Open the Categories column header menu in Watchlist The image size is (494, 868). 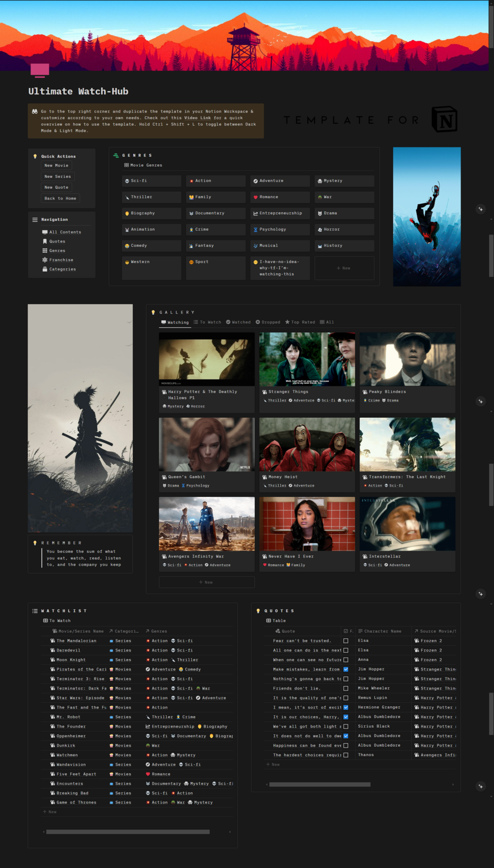pos(124,631)
